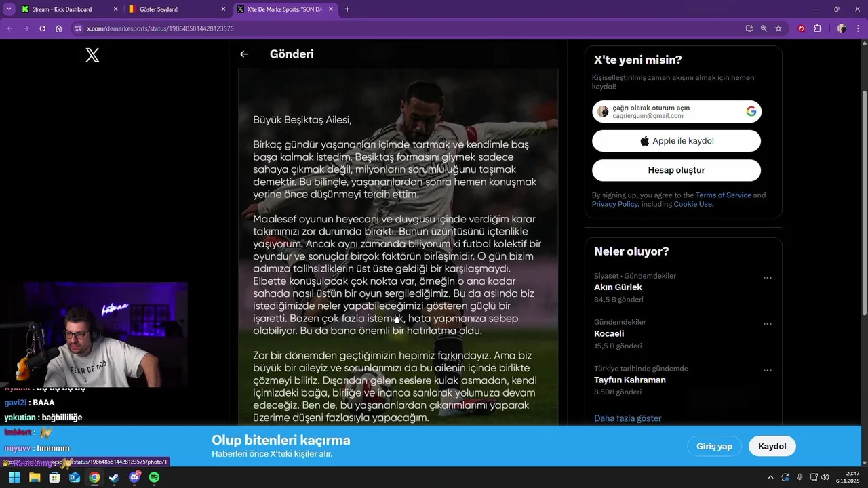Open Steam from taskbar
The image size is (868, 488).
tap(114, 477)
